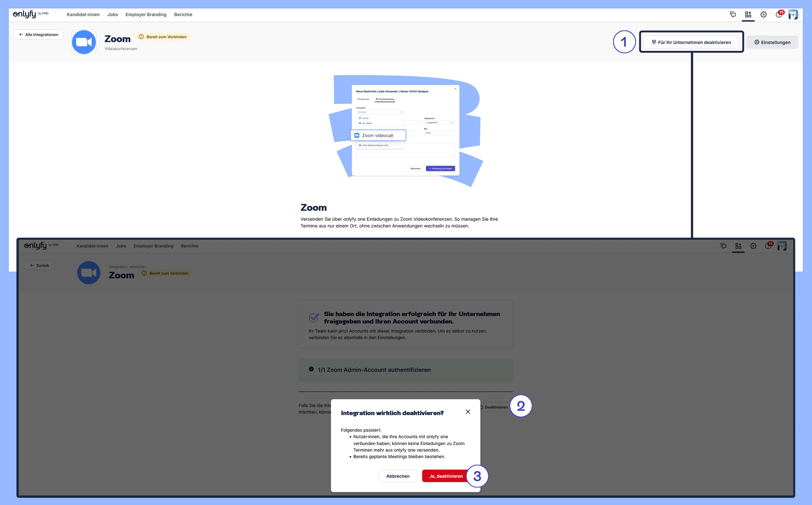Image resolution: width=812 pixels, height=505 pixels.
Task: Open the integrations grid icon in top navigation
Action: 748,14
